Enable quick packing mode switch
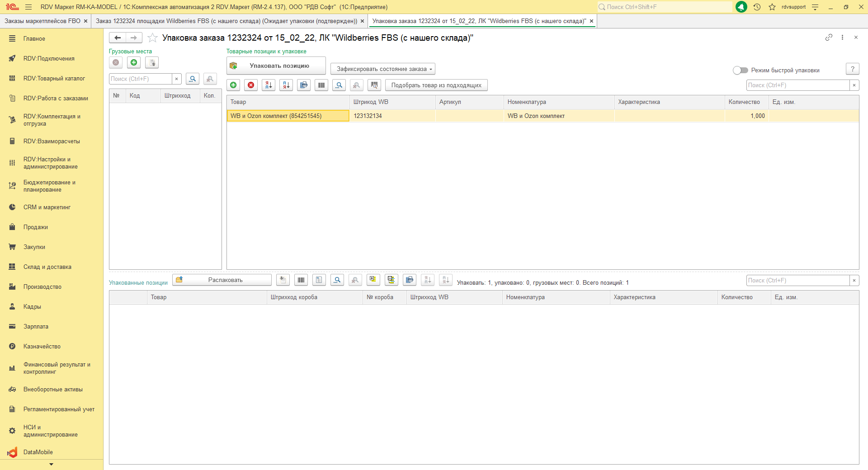The image size is (868, 470). tap(740, 70)
